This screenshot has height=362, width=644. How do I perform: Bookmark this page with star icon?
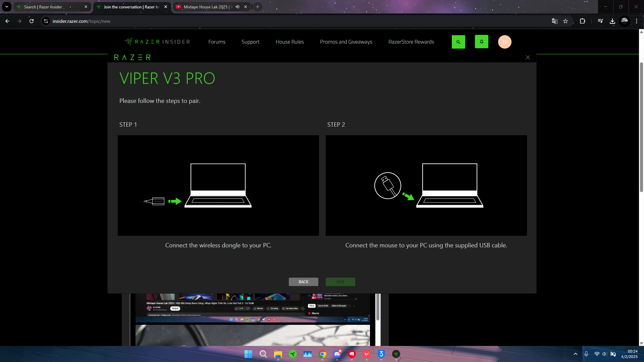566,21
